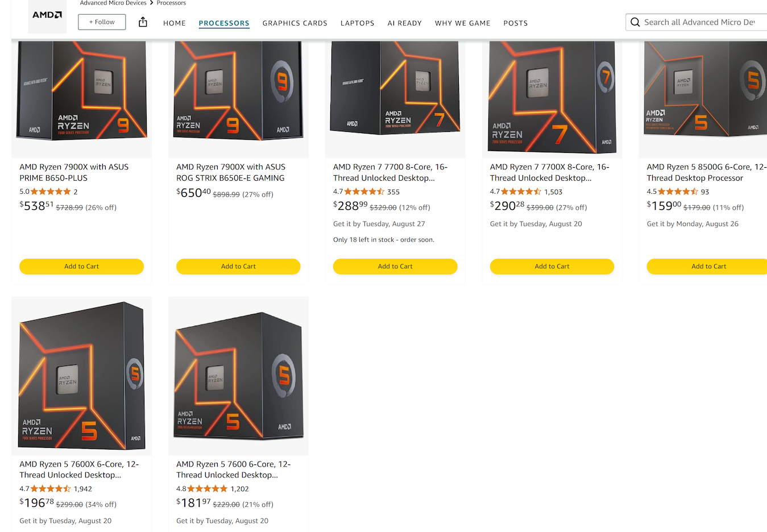
Task: Add Ryzen 7900X ROG STRIX bundle to cart
Action: pyautogui.click(x=238, y=267)
